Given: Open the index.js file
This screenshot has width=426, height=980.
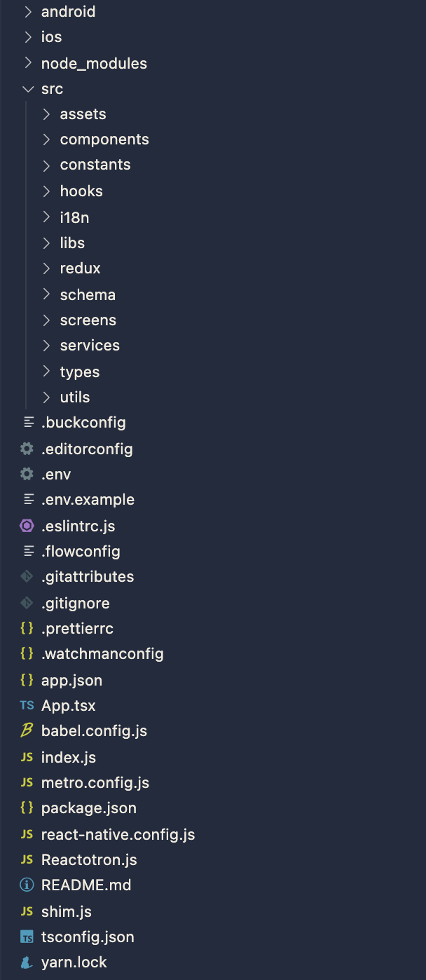Looking at the screenshot, I should point(69,757).
